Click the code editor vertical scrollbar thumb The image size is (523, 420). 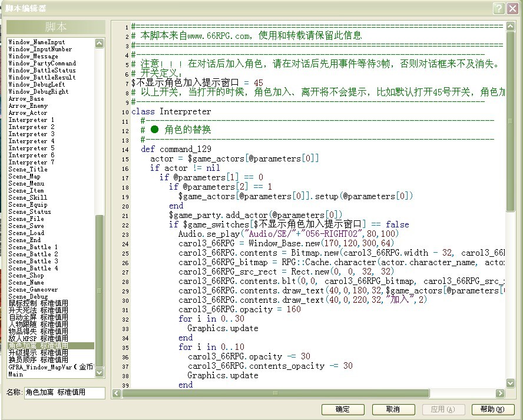point(510,121)
